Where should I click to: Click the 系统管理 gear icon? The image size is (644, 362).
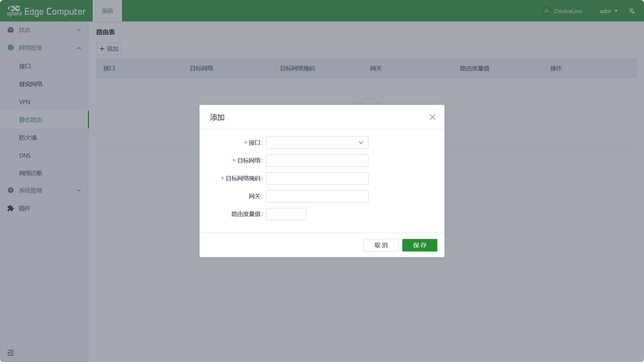click(11, 191)
